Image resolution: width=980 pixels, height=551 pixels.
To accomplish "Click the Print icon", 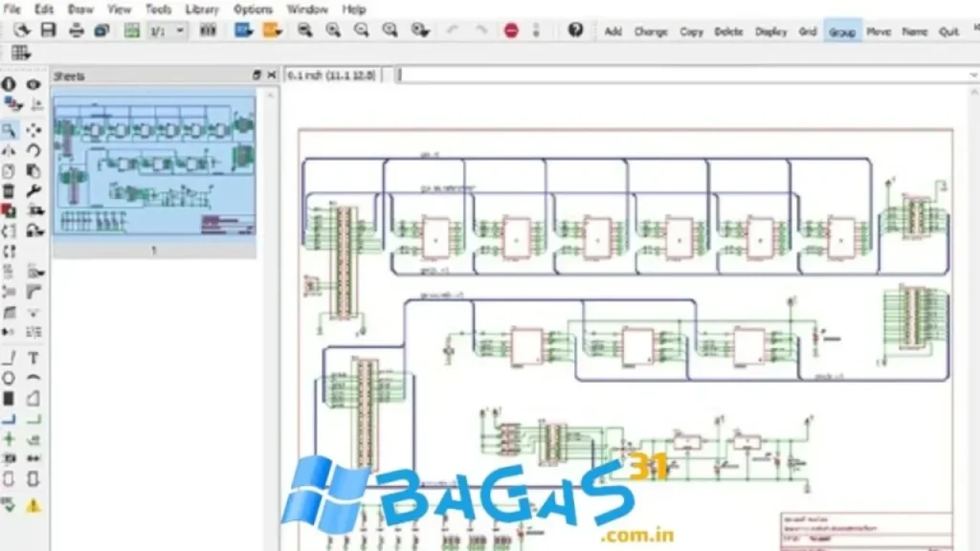I will click(77, 30).
